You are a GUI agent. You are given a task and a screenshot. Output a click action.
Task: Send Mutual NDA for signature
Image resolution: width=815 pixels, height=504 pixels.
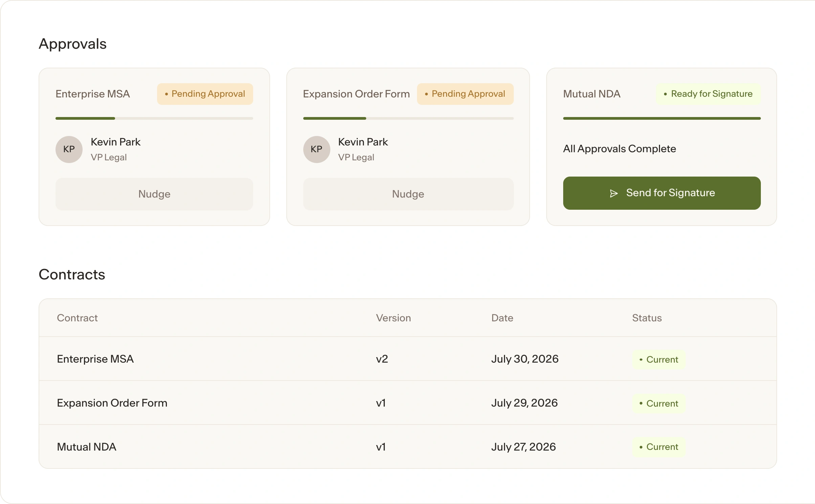pyautogui.click(x=662, y=193)
